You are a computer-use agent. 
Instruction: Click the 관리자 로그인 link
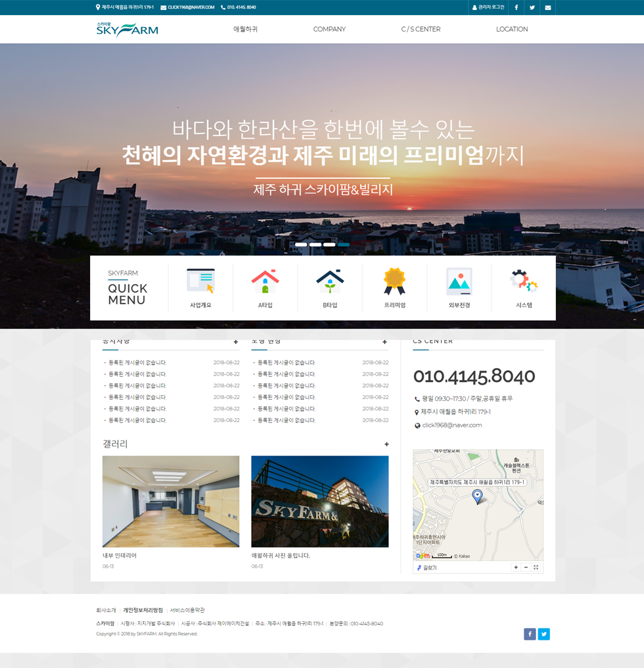(x=488, y=7)
